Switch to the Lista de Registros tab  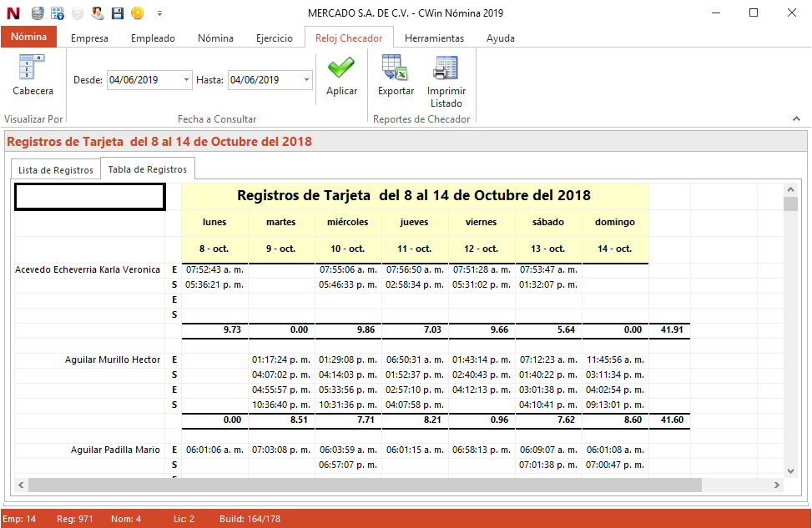tap(56, 170)
